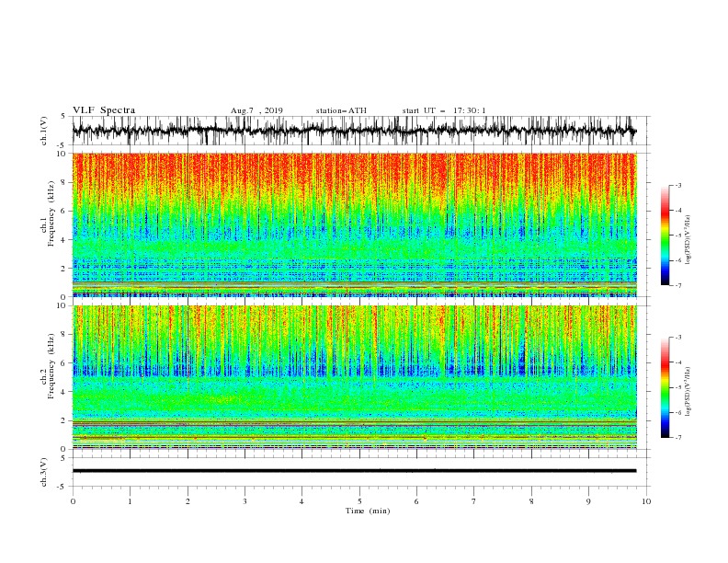728x563 pixels.
Task: Click the ch.1 spectrogram colorbar
Action: [665, 236]
